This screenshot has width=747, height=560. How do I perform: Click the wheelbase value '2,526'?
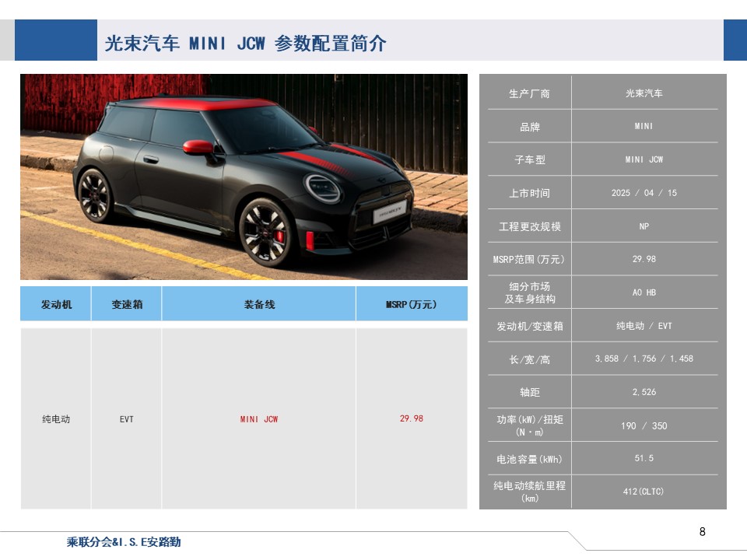pyautogui.click(x=644, y=392)
